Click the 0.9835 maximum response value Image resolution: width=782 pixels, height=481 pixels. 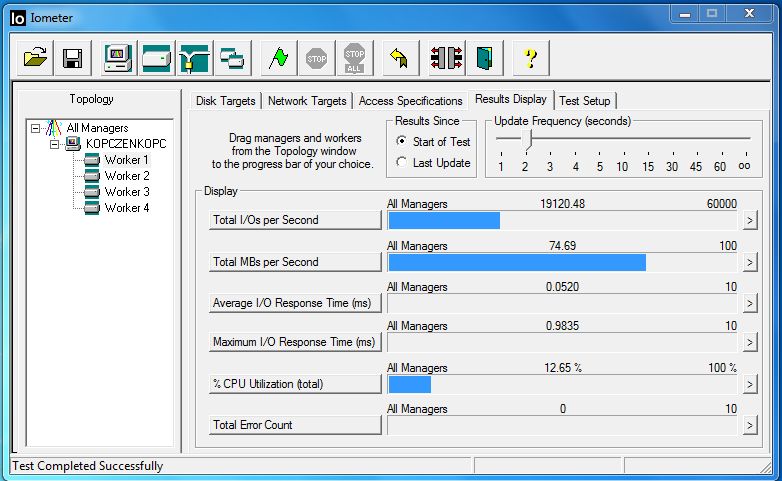[562, 326]
